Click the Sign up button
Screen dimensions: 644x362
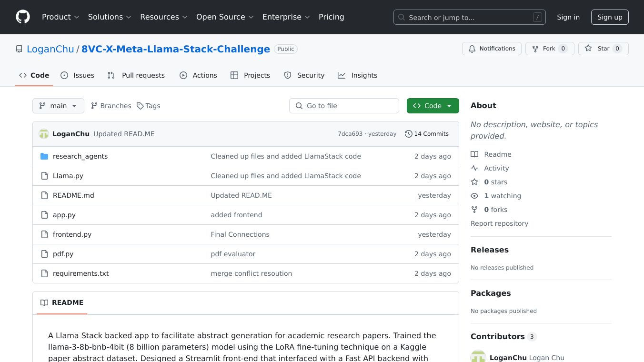click(x=610, y=17)
